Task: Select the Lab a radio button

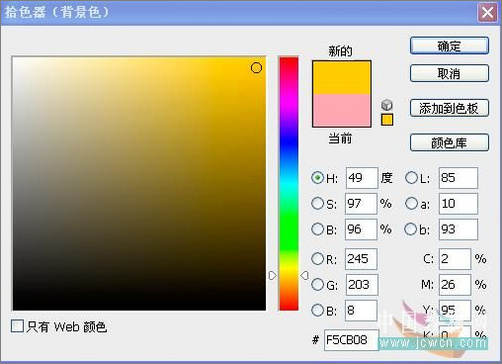Action: (x=411, y=203)
